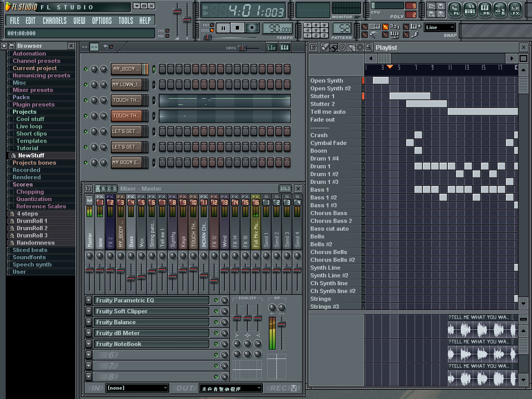Switch playback to SONG mode
Viewport: 532px width, 399px height.
pos(212,30)
